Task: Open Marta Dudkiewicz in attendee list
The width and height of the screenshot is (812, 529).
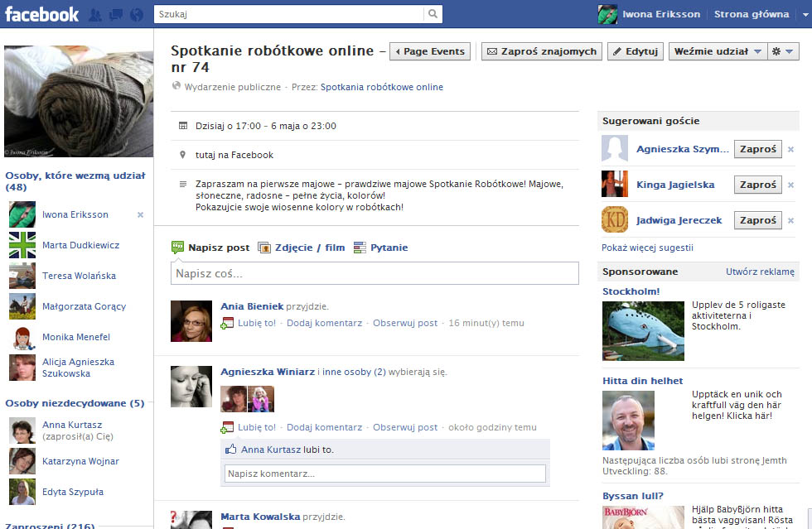Action: pyautogui.click(x=81, y=245)
